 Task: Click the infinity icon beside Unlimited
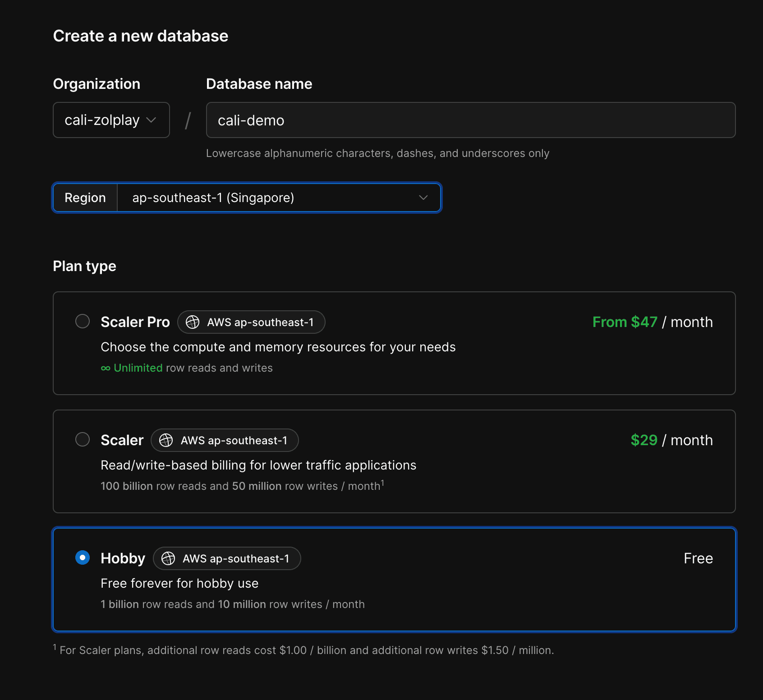click(x=106, y=368)
